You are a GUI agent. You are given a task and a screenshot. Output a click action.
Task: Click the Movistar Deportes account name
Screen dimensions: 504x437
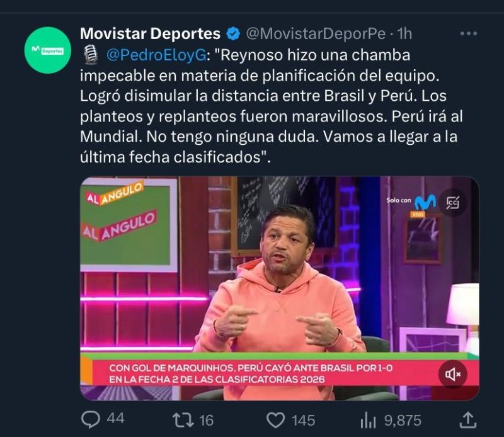[x=150, y=33]
